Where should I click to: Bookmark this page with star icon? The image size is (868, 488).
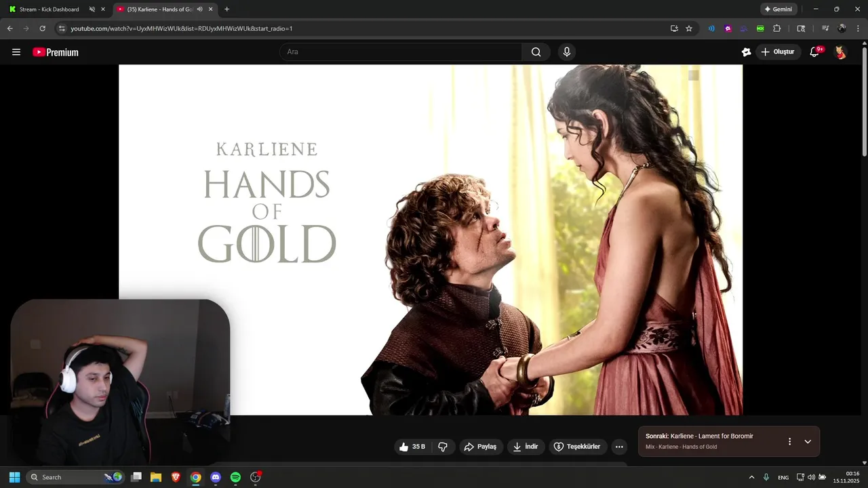[x=689, y=28]
